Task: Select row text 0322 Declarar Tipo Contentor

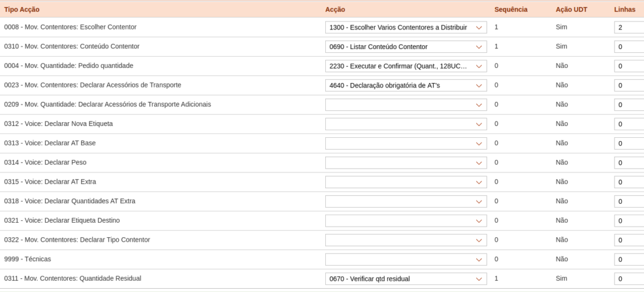Action: click(x=77, y=239)
